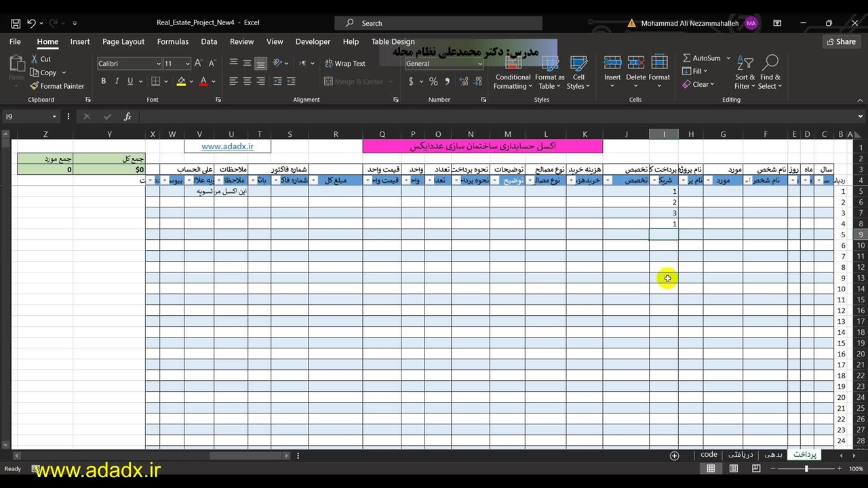
Task: Click the Format Painter tool
Action: [57, 86]
